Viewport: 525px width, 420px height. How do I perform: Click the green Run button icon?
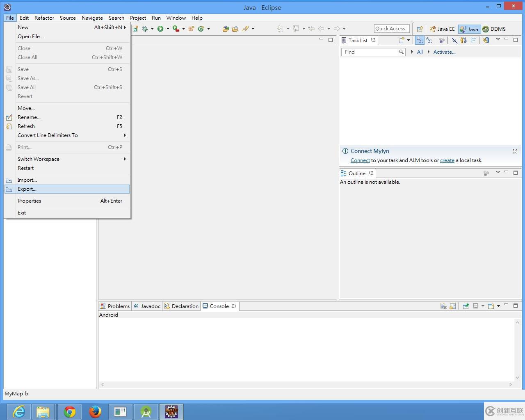click(160, 29)
